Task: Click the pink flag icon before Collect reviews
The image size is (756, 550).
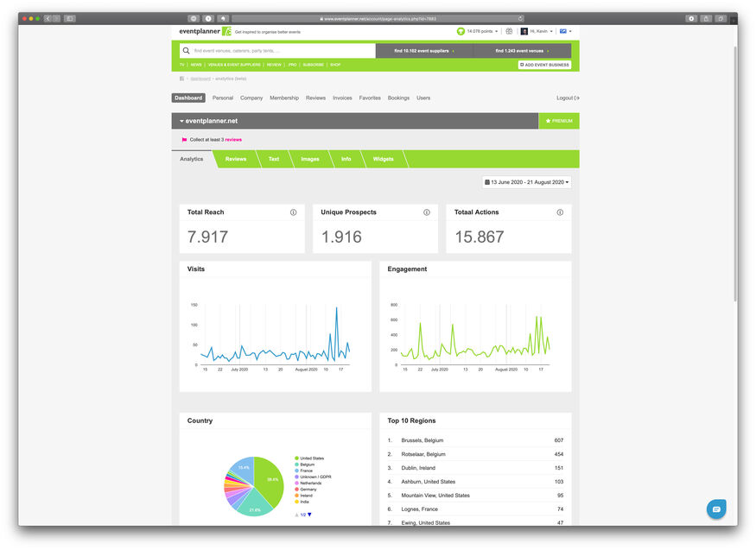Action: coord(184,140)
